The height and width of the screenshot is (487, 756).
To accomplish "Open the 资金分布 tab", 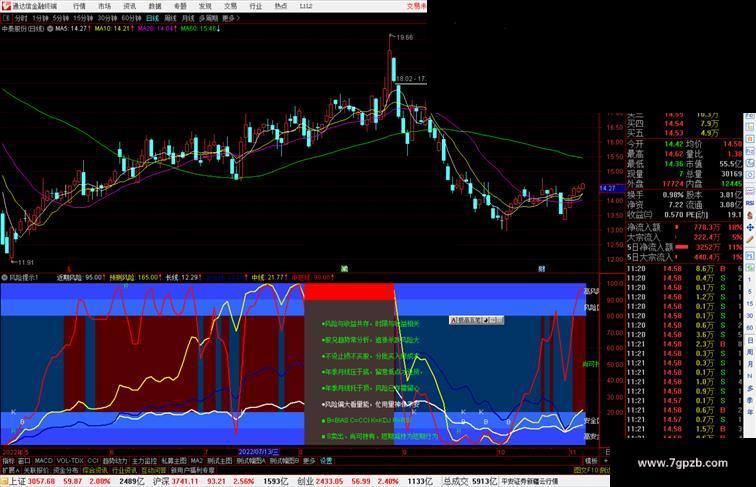I will tap(66, 470).
